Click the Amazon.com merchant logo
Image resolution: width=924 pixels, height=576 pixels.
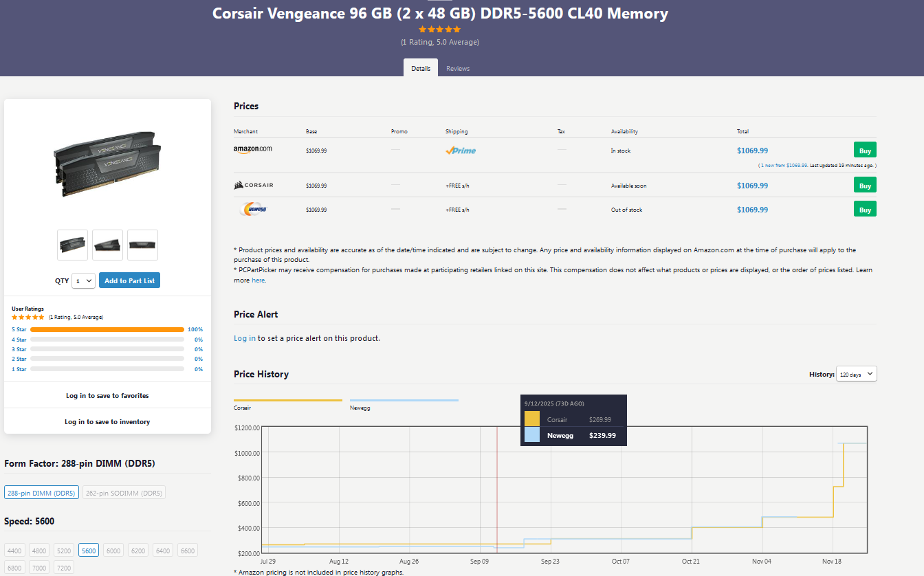pyautogui.click(x=252, y=149)
